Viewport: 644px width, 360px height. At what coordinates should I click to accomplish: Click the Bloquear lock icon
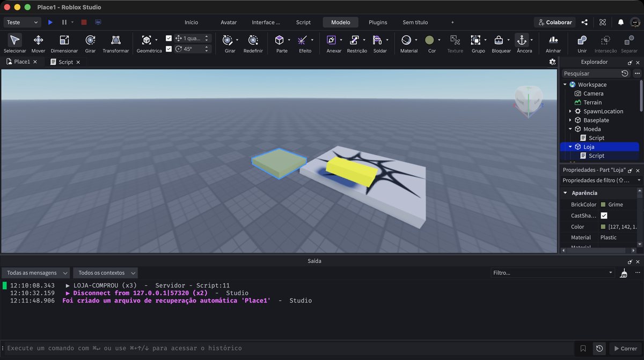[499, 40]
